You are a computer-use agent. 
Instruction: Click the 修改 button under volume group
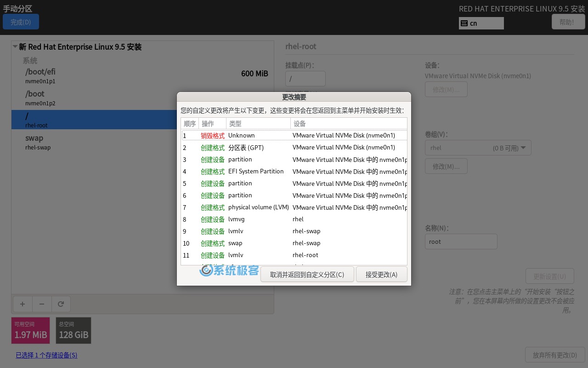pyautogui.click(x=446, y=166)
